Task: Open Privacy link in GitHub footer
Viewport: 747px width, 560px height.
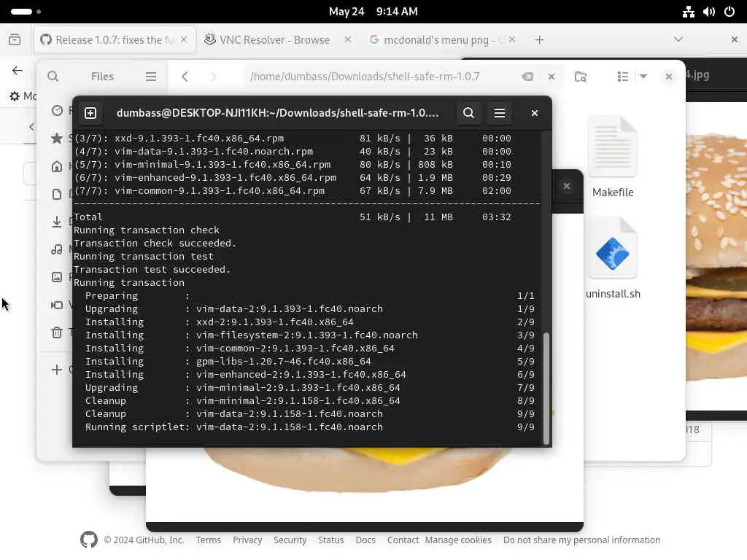Action: 247,540
